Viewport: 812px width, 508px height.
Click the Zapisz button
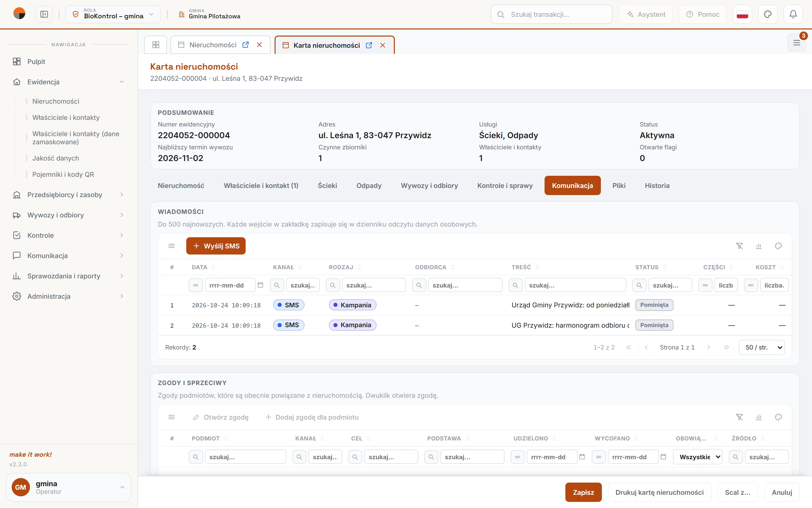583,492
